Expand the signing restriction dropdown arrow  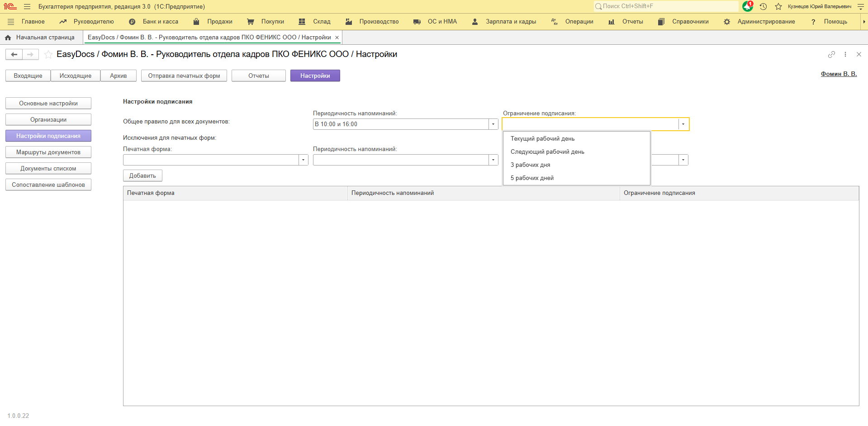pyautogui.click(x=683, y=124)
